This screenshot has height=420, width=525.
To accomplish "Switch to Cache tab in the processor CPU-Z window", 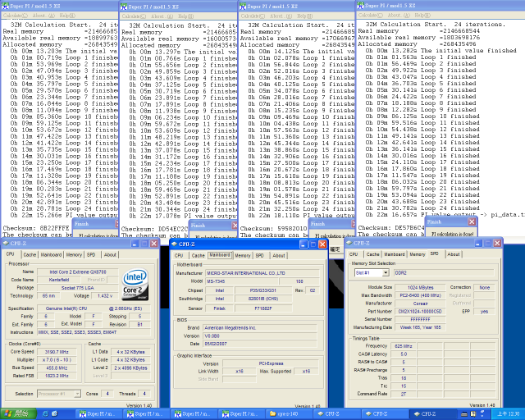I will (30, 254).
